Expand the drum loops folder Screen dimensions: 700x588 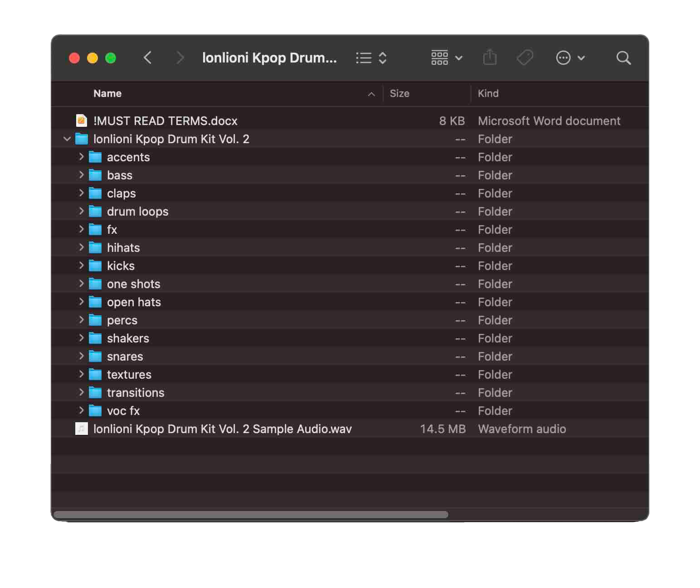point(81,211)
